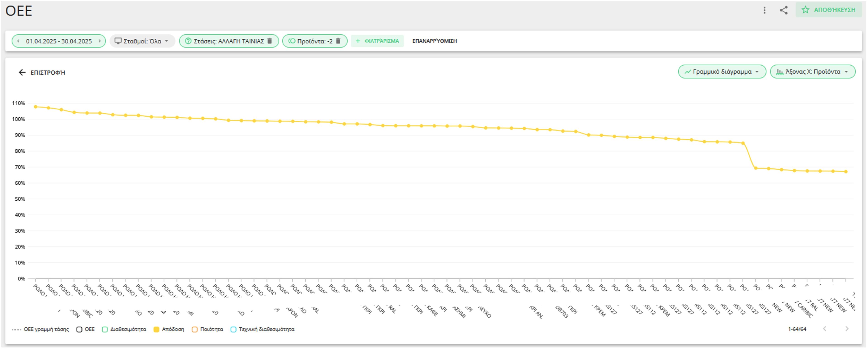Click the line-chart icon on Γραμμικό διάγραμμα
Image resolution: width=868 pixels, height=349 pixels.
point(688,71)
